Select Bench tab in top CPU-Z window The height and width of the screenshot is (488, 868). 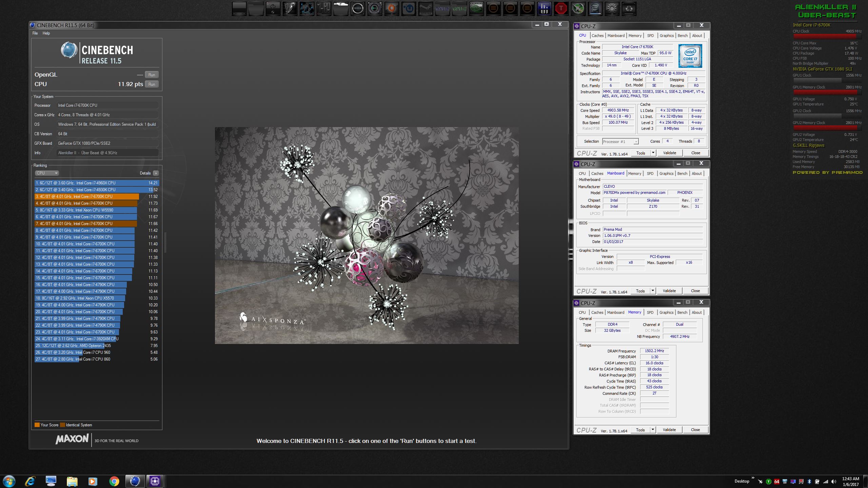pos(683,36)
